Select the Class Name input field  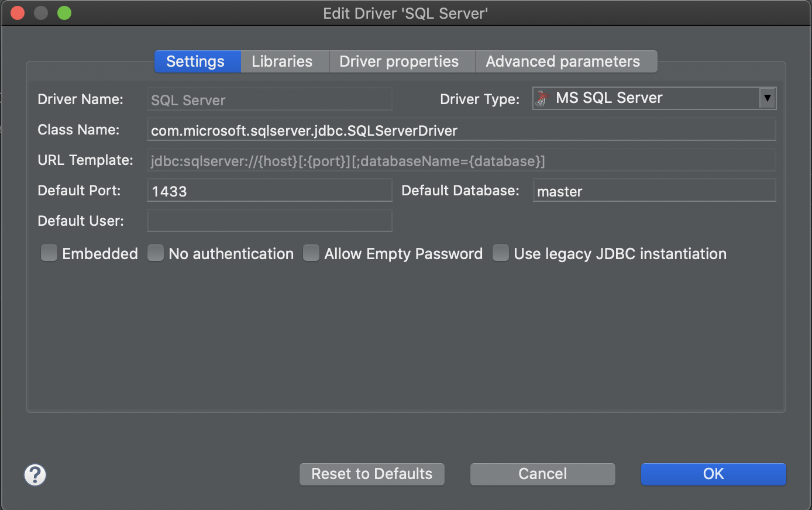pos(461,129)
